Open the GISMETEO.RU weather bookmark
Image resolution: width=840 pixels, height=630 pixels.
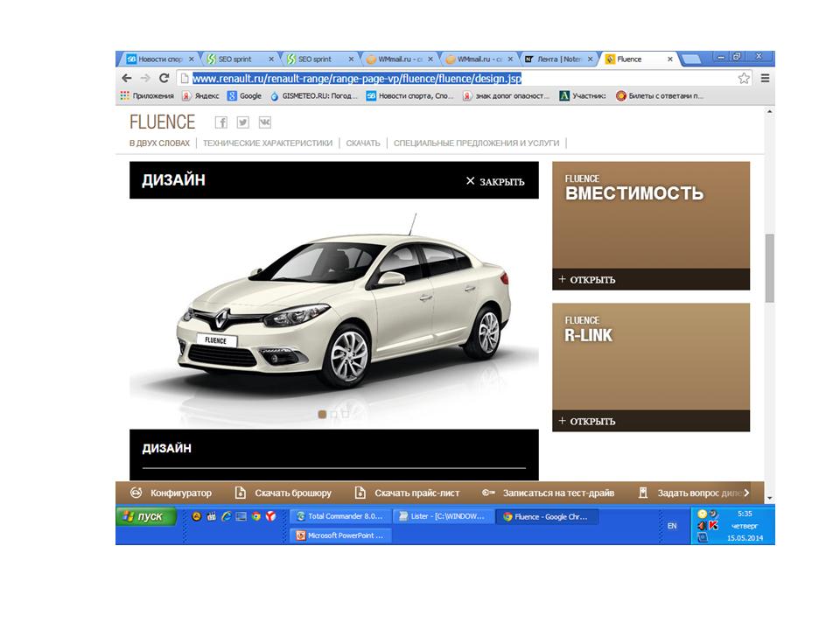[x=313, y=96]
